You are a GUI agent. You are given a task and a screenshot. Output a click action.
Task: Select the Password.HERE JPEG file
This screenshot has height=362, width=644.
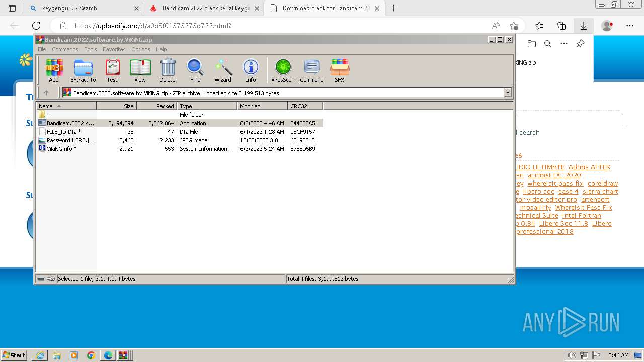coord(179,140)
